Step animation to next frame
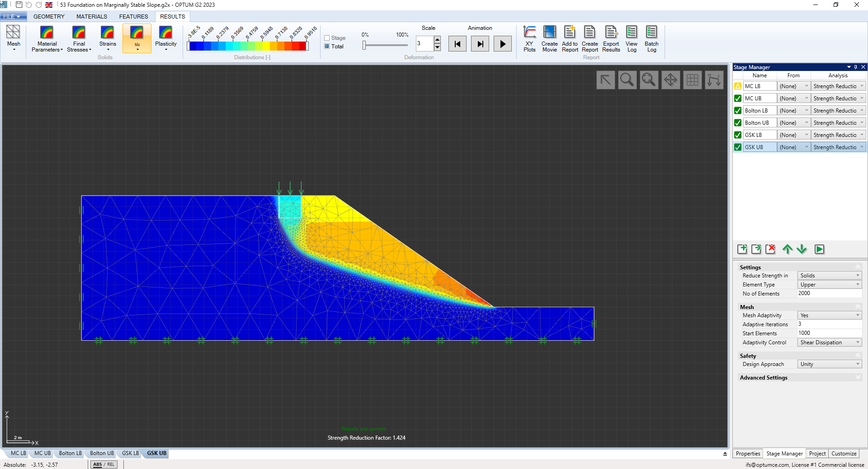This screenshot has height=469, width=868. tap(480, 44)
